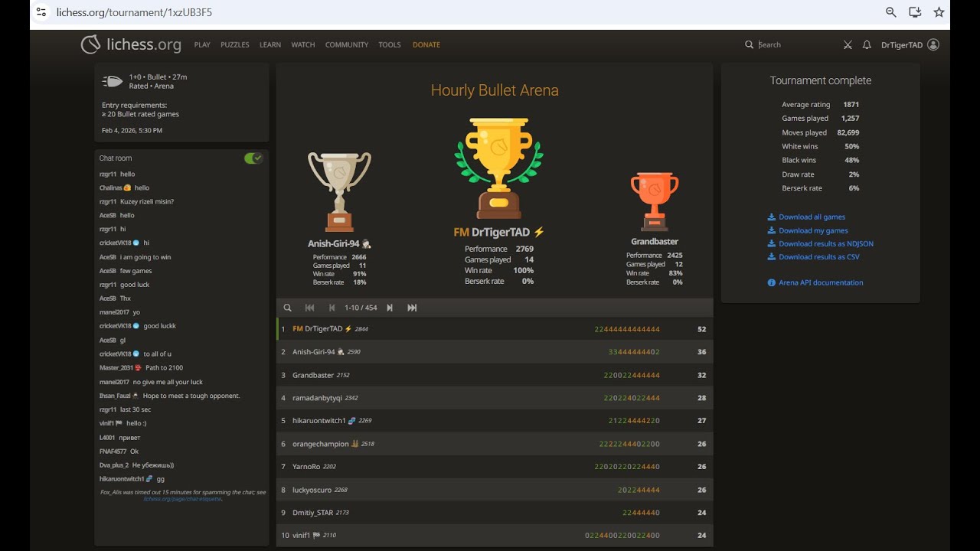Image resolution: width=980 pixels, height=551 pixels.
Task: Click the Average rating 1871 stat
Action: point(820,105)
